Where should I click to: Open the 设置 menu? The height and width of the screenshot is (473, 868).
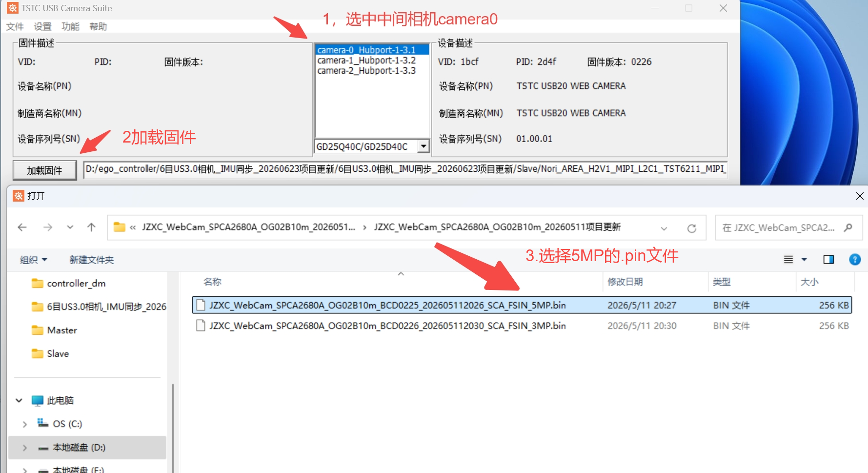tap(42, 26)
